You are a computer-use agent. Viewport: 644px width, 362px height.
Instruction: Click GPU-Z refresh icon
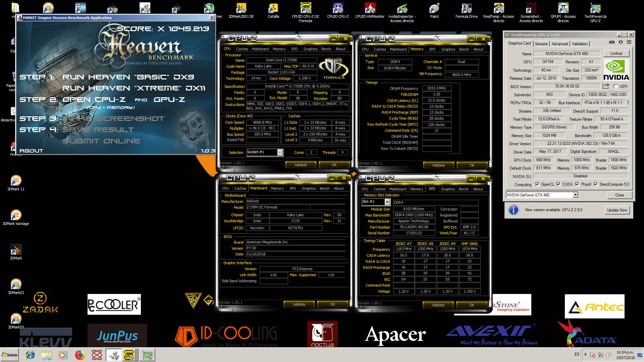point(621,42)
